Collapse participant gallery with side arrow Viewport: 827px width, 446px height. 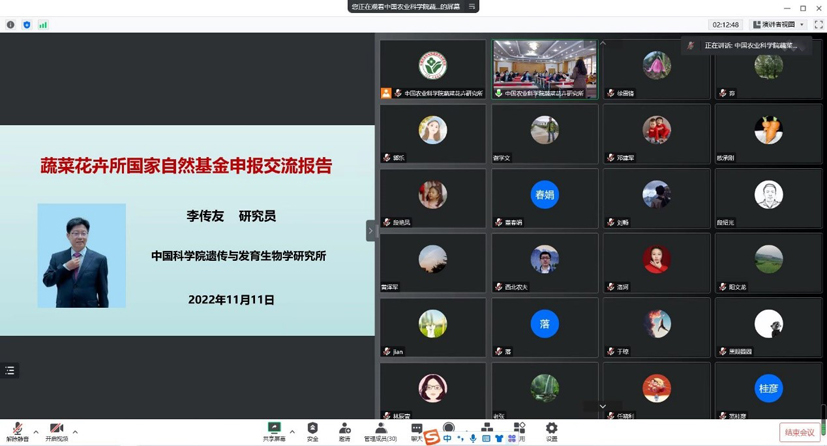point(370,230)
